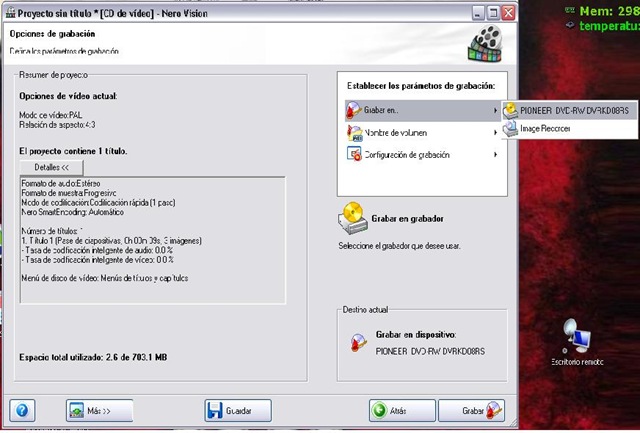Click the Grabar en disc-flame icon

pos(353,110)
